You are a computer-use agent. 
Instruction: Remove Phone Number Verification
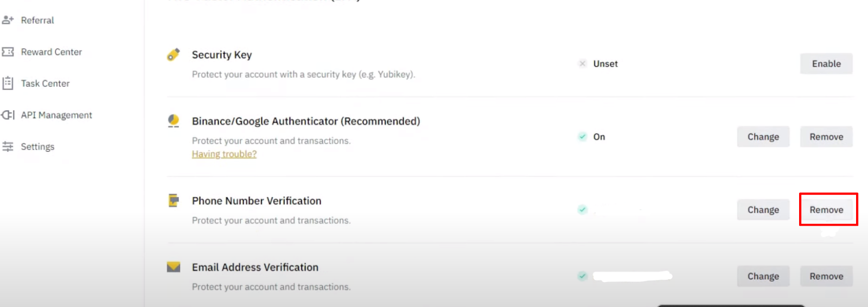(826, 210)
